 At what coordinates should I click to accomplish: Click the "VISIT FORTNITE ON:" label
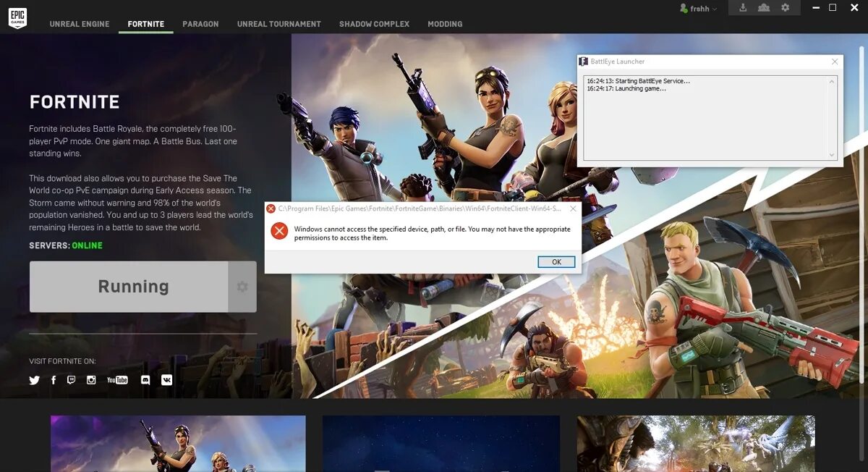[62, 361]
